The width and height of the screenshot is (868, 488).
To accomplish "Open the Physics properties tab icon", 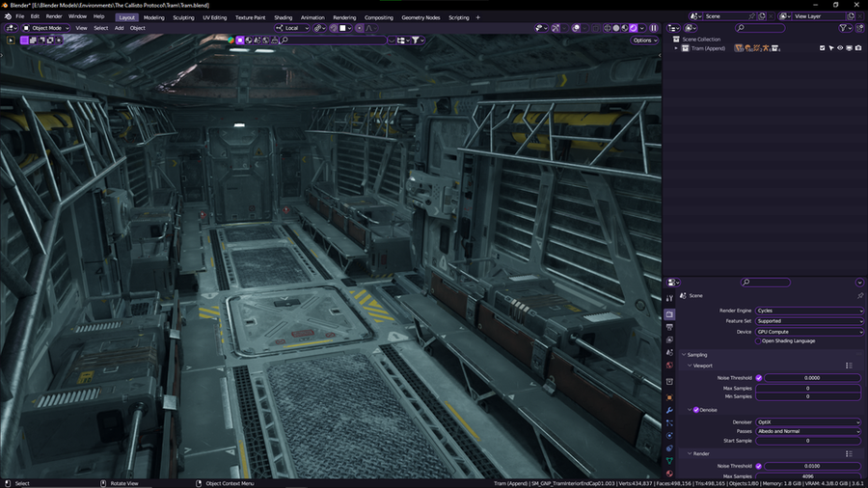I will [669, 435].
